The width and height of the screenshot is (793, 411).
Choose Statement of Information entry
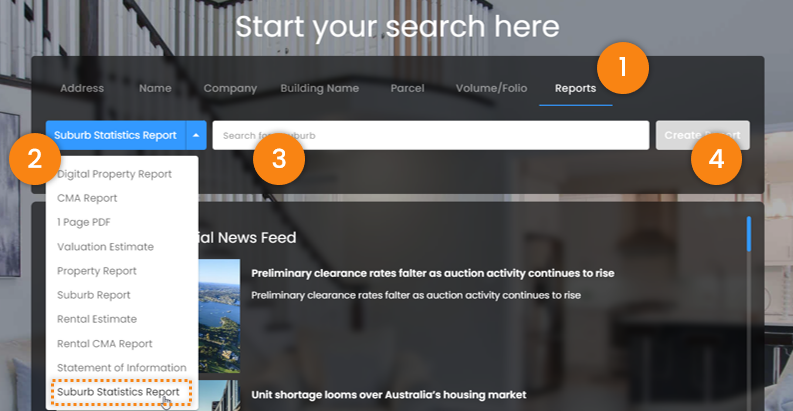tap(121, 368)
